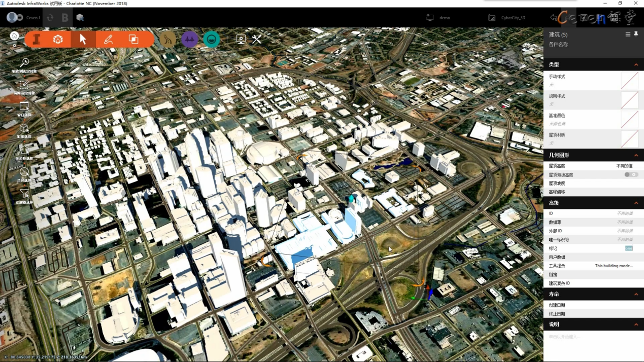The width and height of the screenshot is (644, 362).
Task: Choose the radius selection tool
Action: tap(24, 174)
